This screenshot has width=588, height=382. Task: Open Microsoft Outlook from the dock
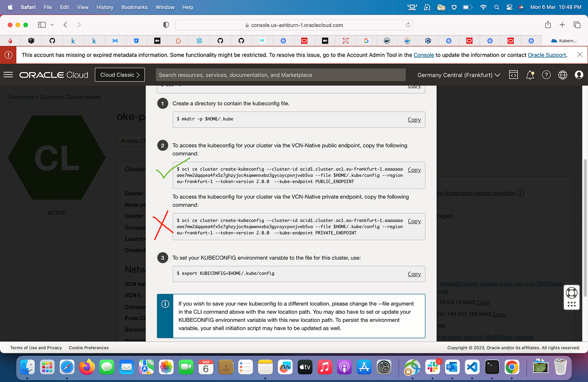(452, 367)
